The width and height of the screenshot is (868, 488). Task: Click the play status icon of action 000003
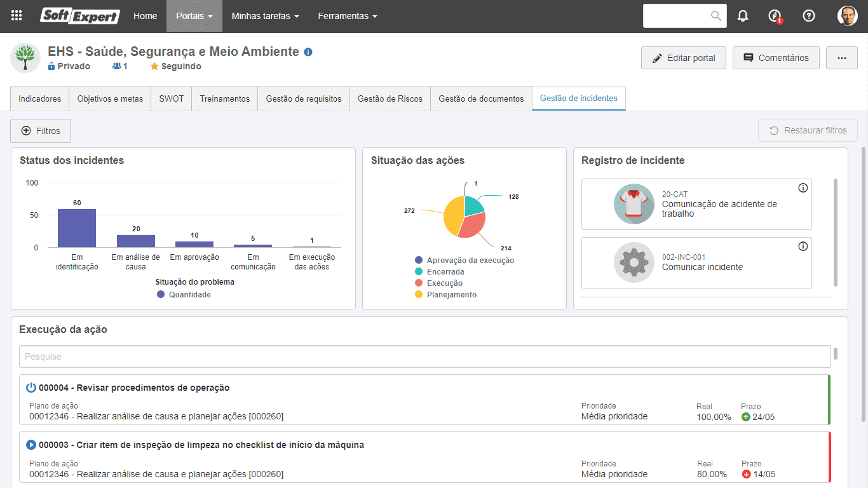pyautogui.click(x=31, y=445)
